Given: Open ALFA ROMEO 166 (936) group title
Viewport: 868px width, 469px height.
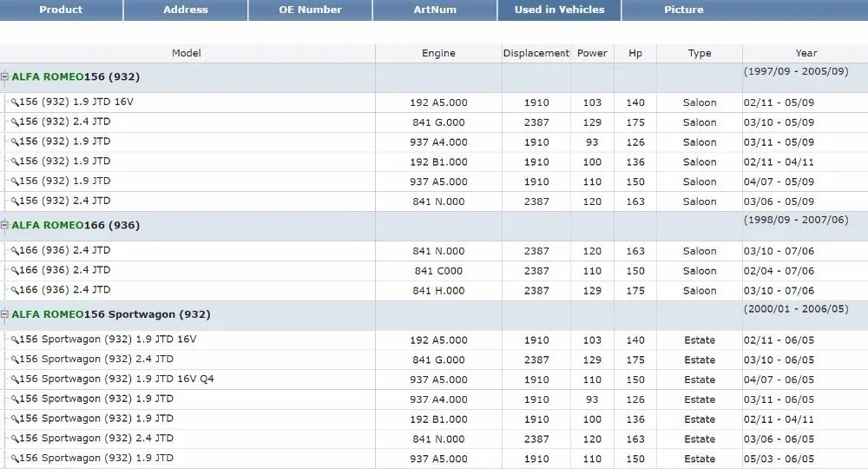Looking at the screenshot, I should tap(76, 225).
